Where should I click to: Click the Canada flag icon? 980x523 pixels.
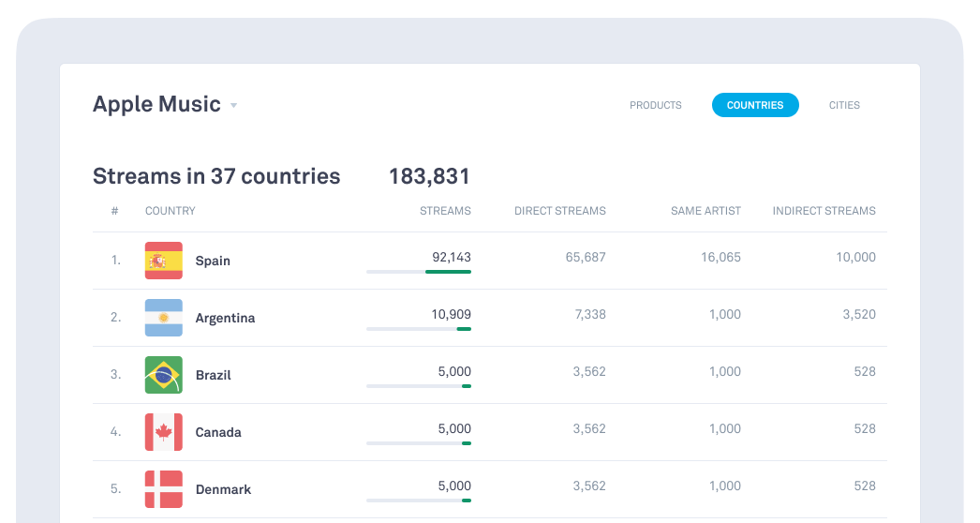pyautogui.click(x=164, y=432)
